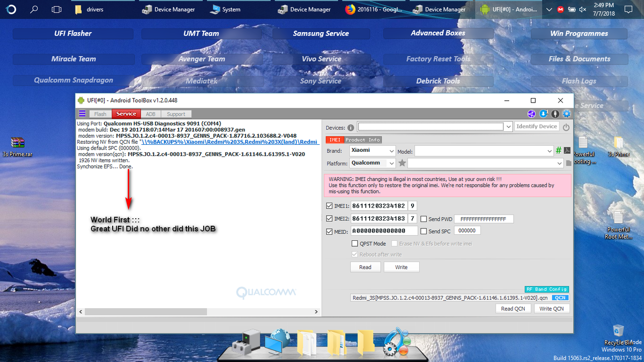Viewport: 644px width, 362px height.
Task: Click the favorite star icon near Platform
Action: [x=402, y=163]
